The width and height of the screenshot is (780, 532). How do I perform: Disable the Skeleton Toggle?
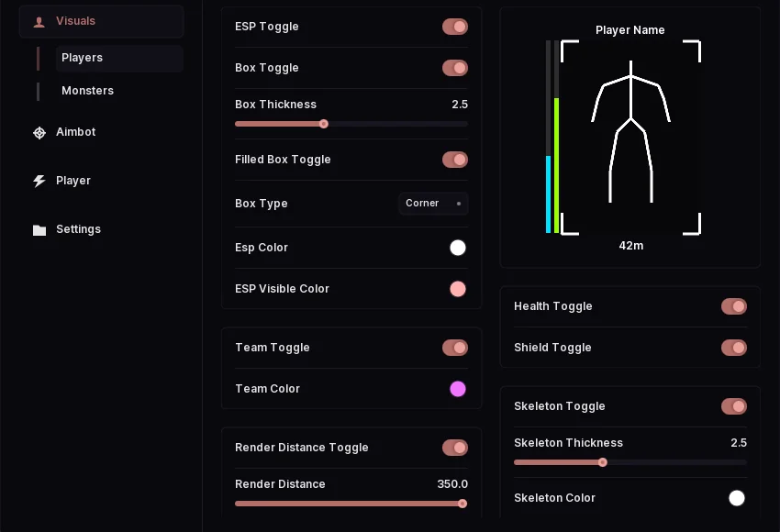pyautogui.click(x=734, y=406)
